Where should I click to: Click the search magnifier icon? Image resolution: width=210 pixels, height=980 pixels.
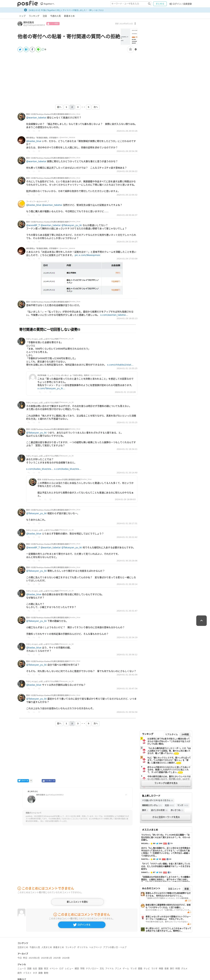coord(149,4)
